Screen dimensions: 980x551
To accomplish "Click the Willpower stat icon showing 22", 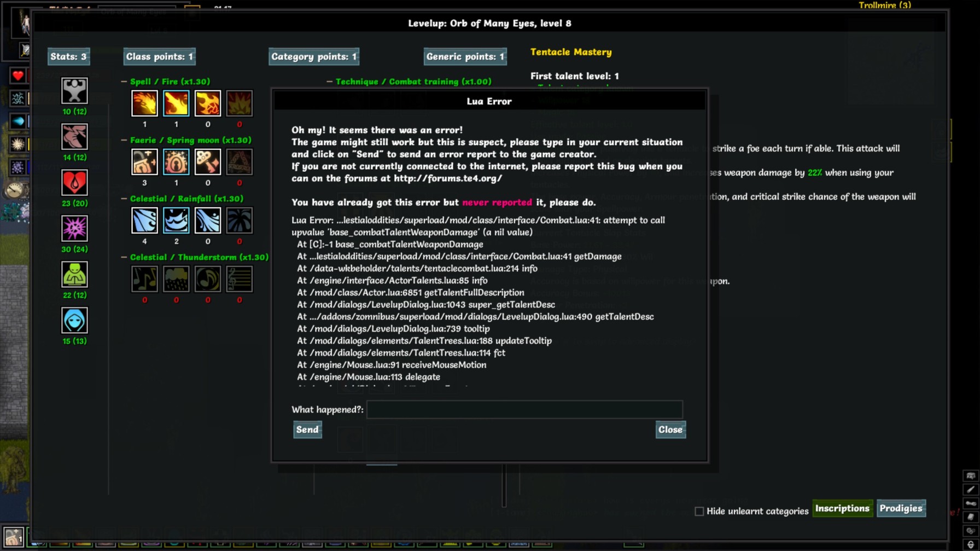I will click(74, 275).
